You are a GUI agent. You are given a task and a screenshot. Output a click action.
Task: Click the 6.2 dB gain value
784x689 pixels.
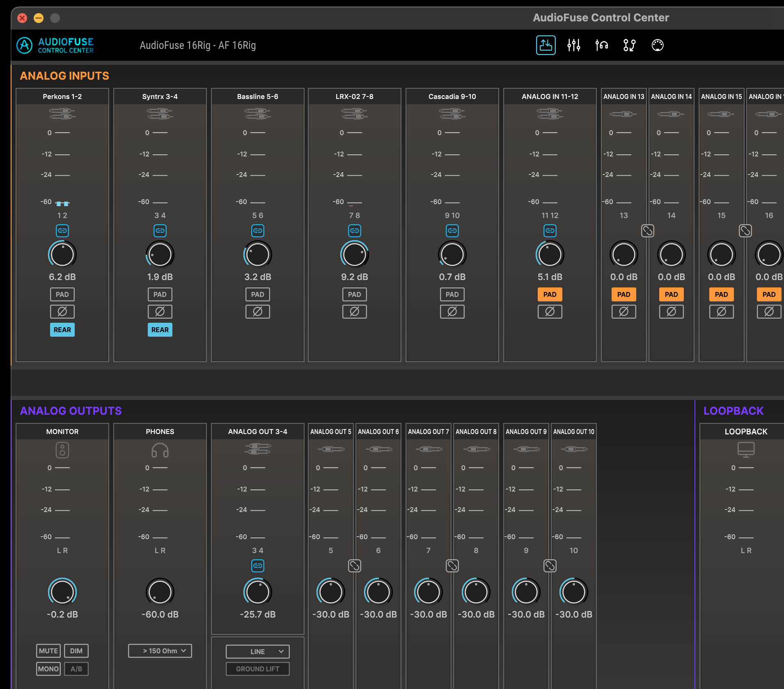(62, 277)
